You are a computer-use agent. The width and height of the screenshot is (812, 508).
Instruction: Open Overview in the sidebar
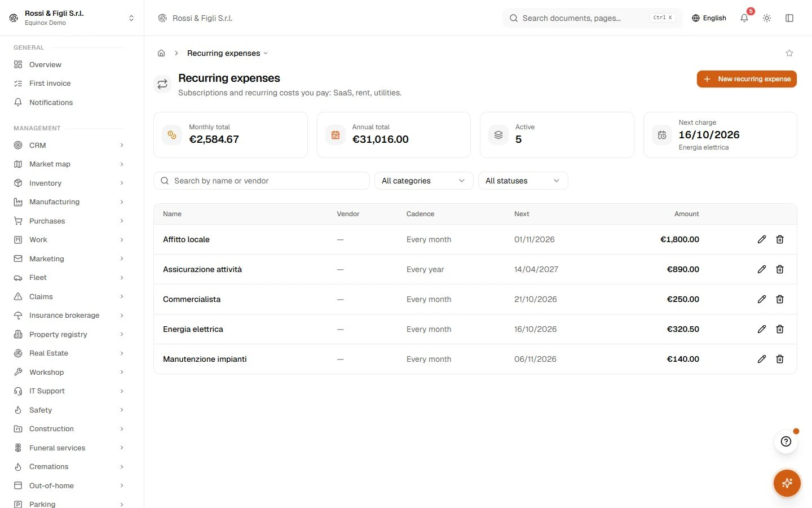click(x=69, y=64)
